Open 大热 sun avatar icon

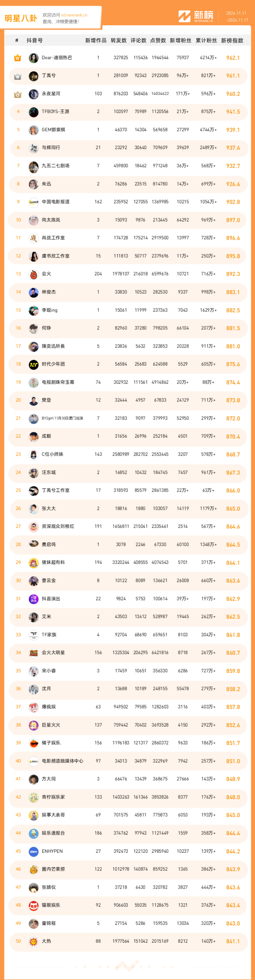34,942
